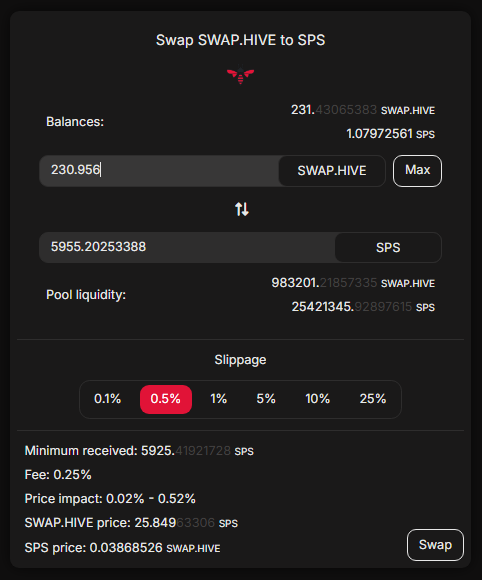Screen dimensions: 482x580
Task: Set slippage to 25%
Action: pos(373,399)
